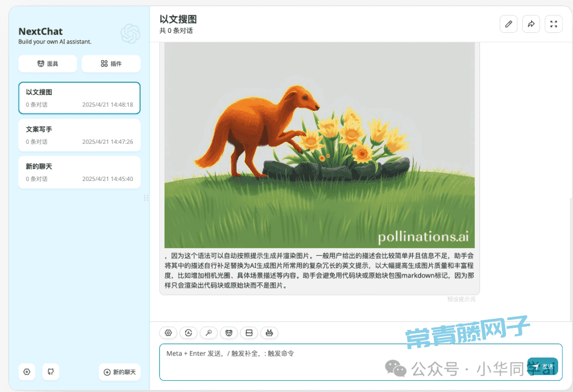573x392 pixels.
Task: Select the 文案写手 conversation
Action: (79, 135)
